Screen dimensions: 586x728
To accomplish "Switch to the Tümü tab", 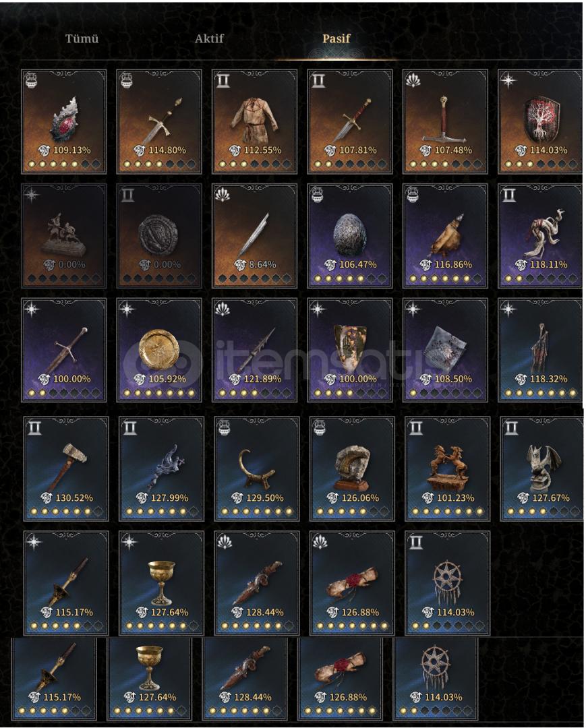I will 82,38.
